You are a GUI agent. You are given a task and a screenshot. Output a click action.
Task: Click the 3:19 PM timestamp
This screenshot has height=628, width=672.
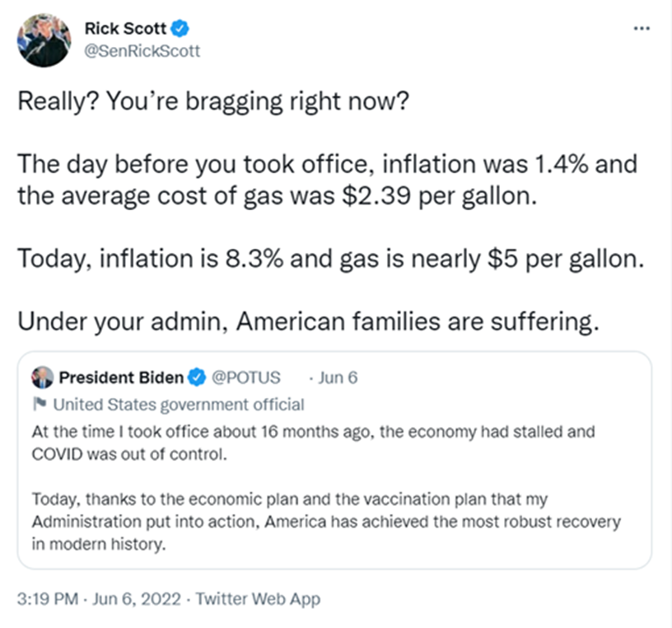[48, 599]
